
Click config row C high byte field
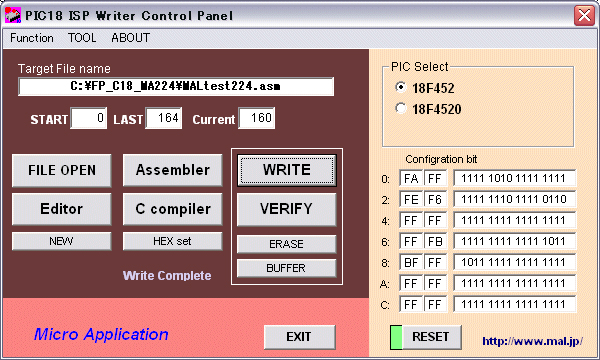point(411,305)
